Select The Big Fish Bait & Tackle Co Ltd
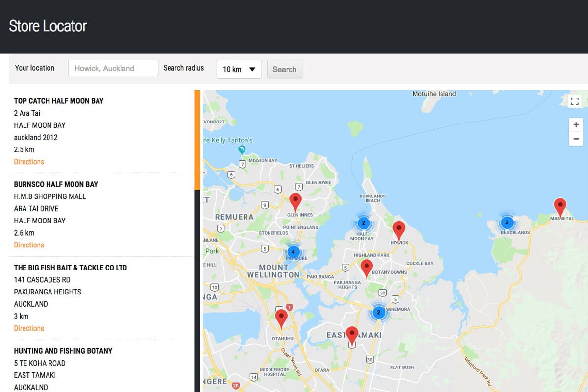This screenshot has height=392, width=588. click(71, 268)
